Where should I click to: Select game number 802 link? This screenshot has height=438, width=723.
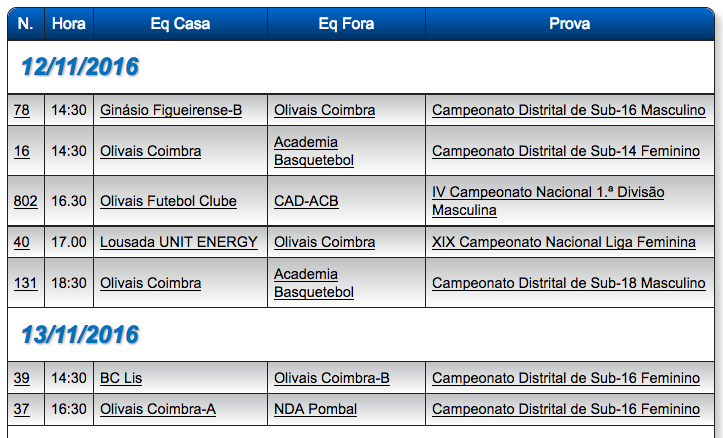tap(25, 201)
